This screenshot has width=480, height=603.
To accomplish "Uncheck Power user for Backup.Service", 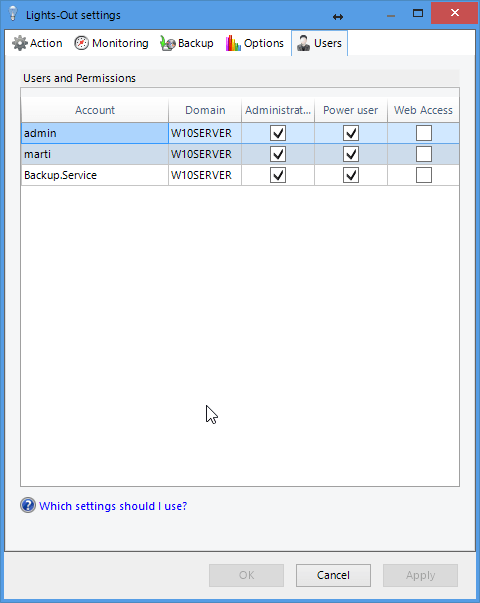I will (x=351, y=175).
